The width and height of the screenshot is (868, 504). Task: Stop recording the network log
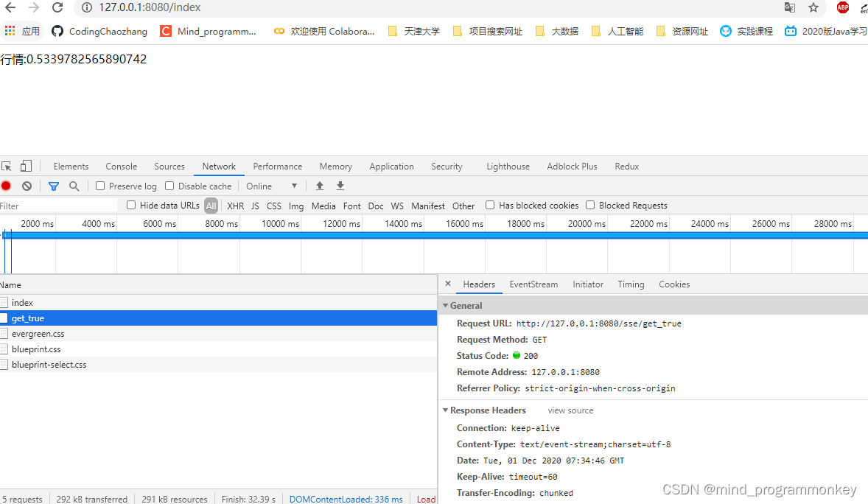6,186
